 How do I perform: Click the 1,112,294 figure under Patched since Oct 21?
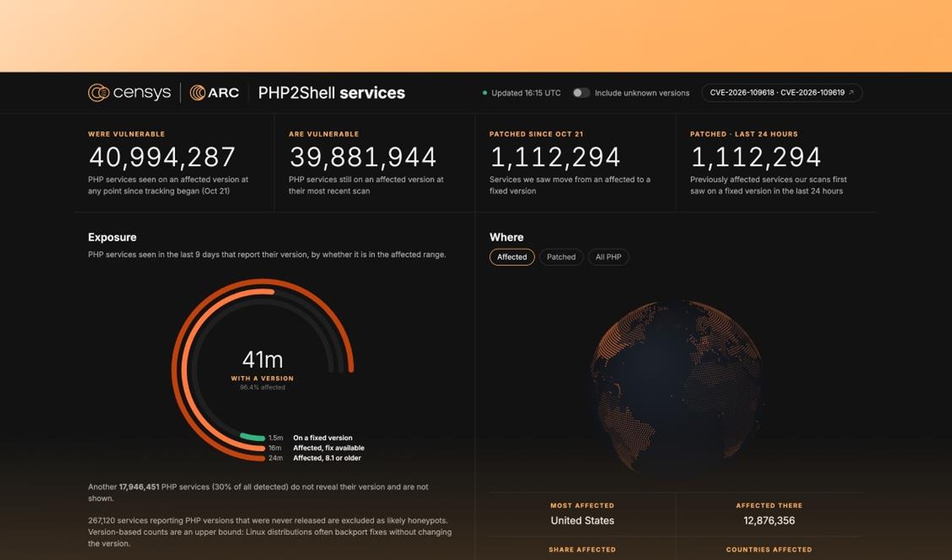pos(555,157)
